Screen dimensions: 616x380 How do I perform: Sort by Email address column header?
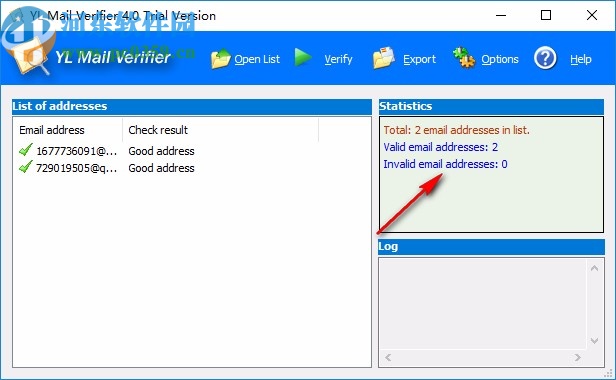coord(68,130)
